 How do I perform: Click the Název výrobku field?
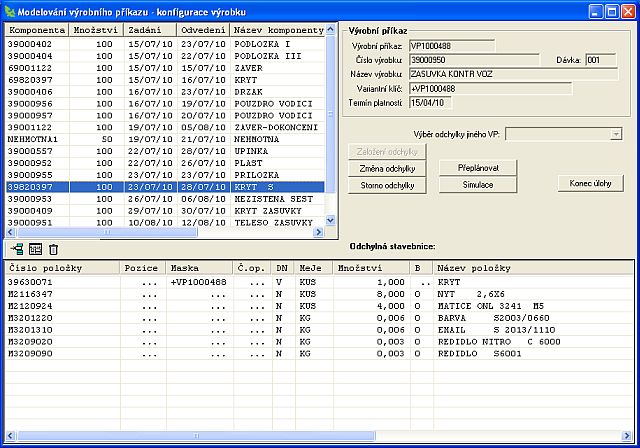point(513,74)
